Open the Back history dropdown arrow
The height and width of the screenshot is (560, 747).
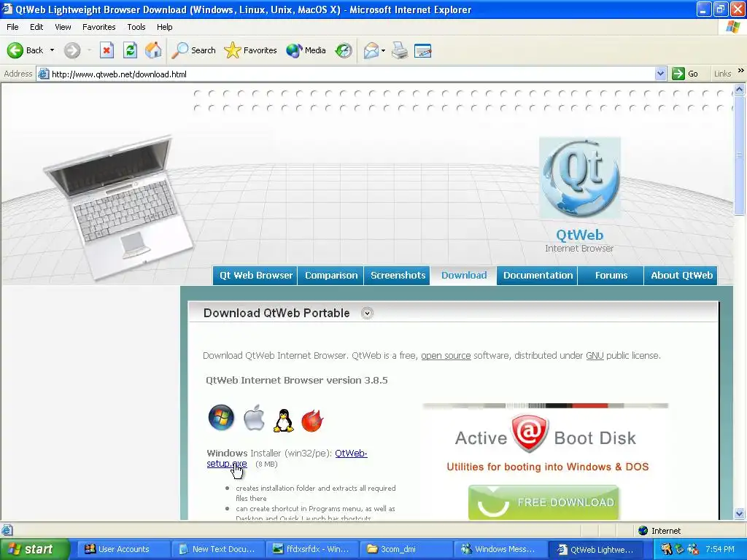52,50
